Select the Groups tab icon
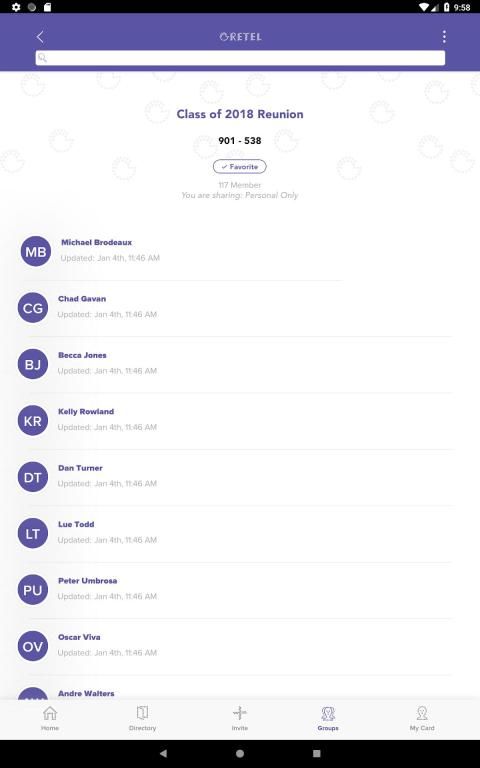The width and height of the screenshot is (480, 768). coord(328,713)
